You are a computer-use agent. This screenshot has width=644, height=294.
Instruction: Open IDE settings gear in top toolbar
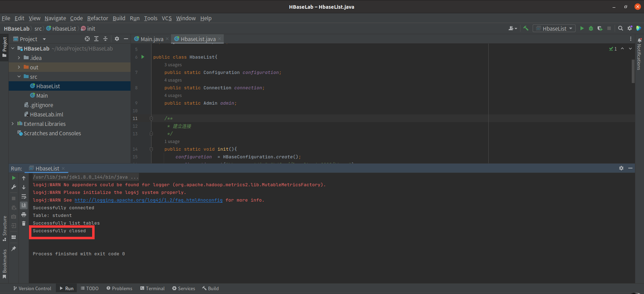pyautogui.click(x=630, y=28)
